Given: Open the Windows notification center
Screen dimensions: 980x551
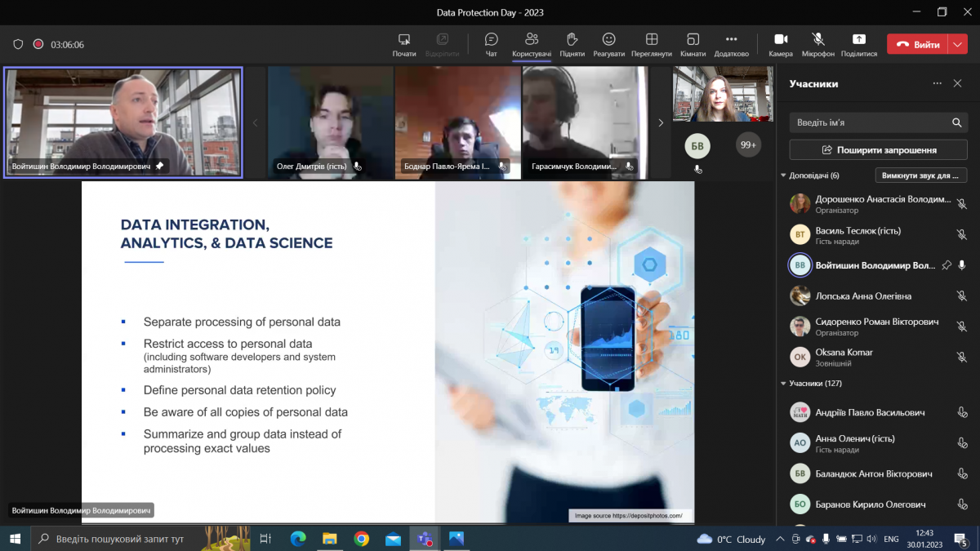Looking at the screenshot, I should 962,539.
